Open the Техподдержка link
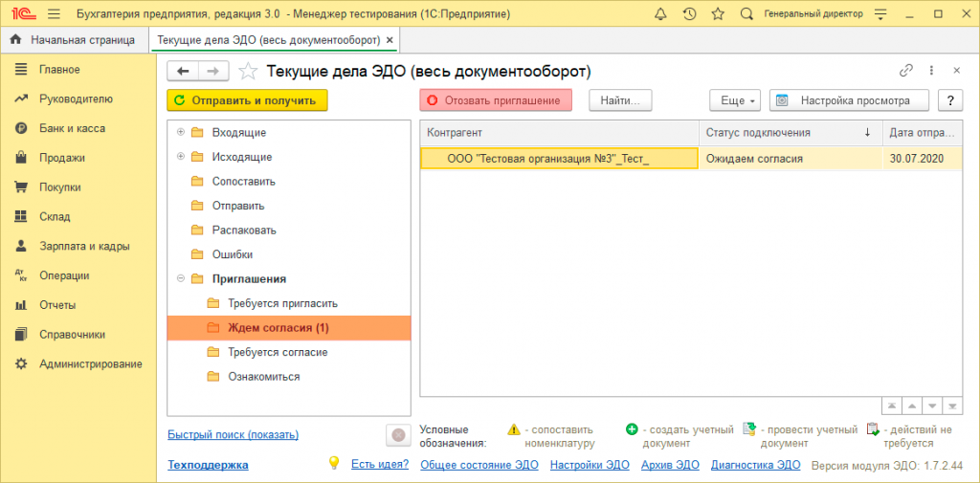This screenshot has height=483, width=980. pos(208,464)
